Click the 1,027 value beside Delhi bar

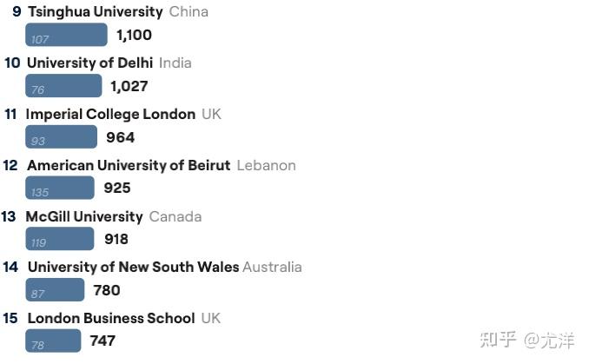[x=129, y=86]
